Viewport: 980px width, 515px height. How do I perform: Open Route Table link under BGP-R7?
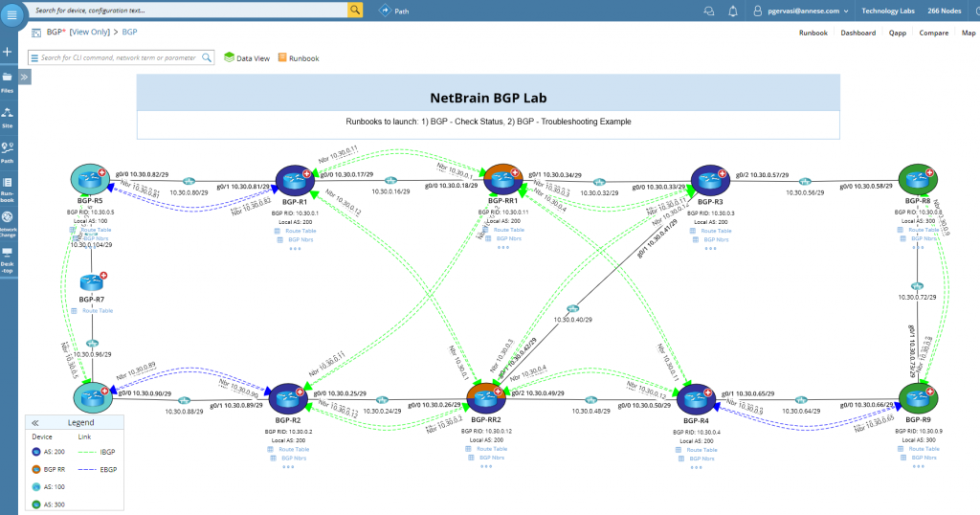98,310
